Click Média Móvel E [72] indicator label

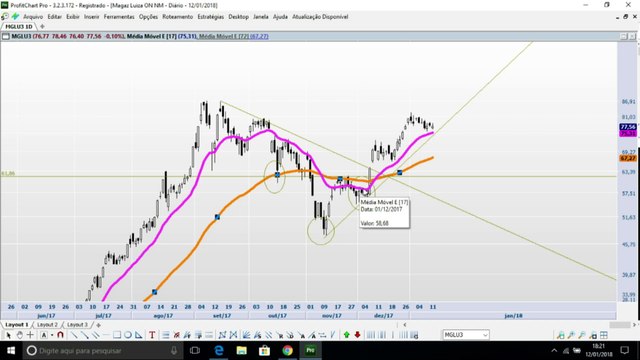[x=224, y=36]
